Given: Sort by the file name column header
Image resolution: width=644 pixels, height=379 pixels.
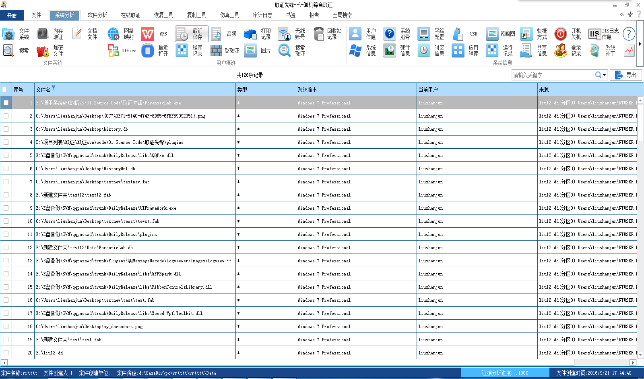Looking at the screenshot, I should coord(135,89).
